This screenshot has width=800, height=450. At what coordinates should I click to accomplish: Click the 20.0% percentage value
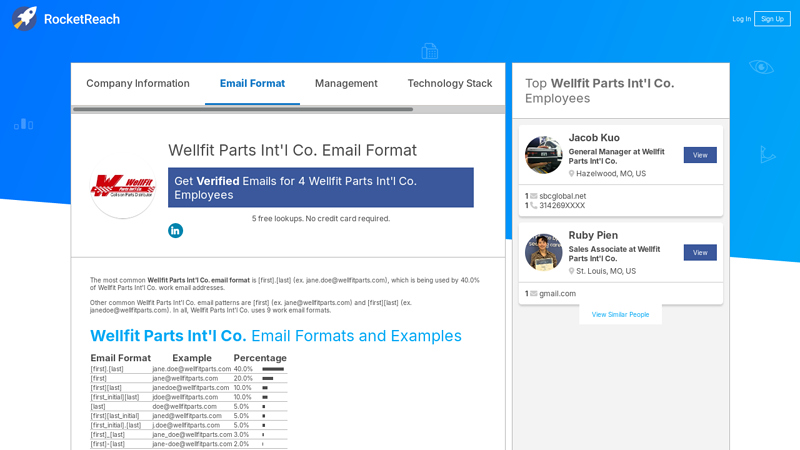(243, 379)
